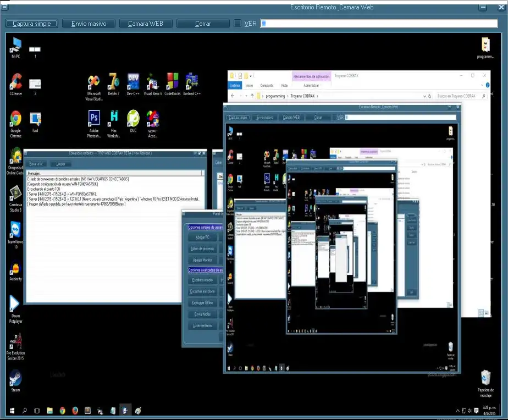Focus the VER text field in main window

pyautogui.click(x=379, y=23)
